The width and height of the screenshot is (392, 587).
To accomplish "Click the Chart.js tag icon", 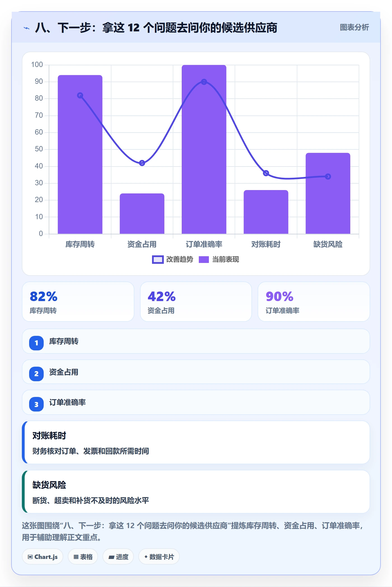I will pos(30,557).
